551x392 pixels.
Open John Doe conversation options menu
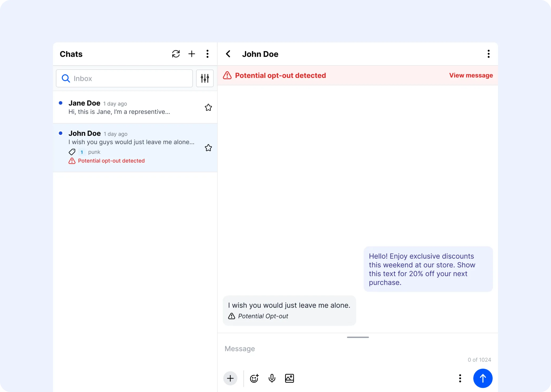tap(488, 54)
